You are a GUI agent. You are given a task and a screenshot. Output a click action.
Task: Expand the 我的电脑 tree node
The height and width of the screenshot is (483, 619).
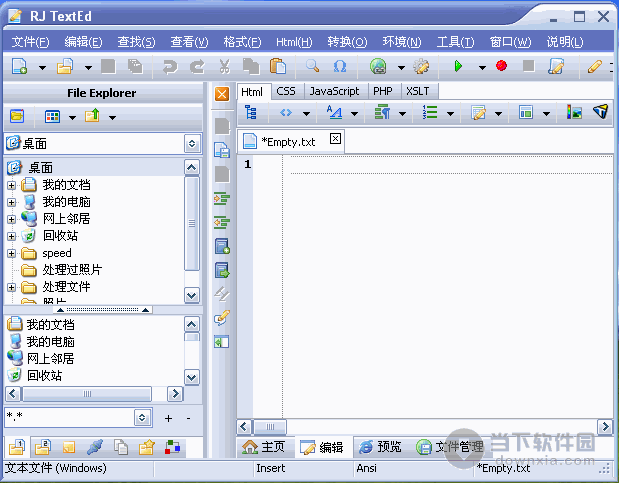(x=11, y=202)
